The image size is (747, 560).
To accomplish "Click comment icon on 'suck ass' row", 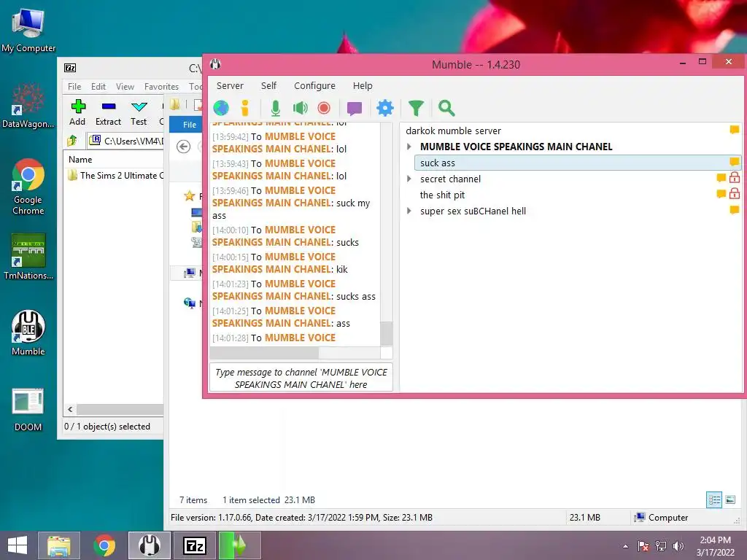I will (x=734, y=162).
